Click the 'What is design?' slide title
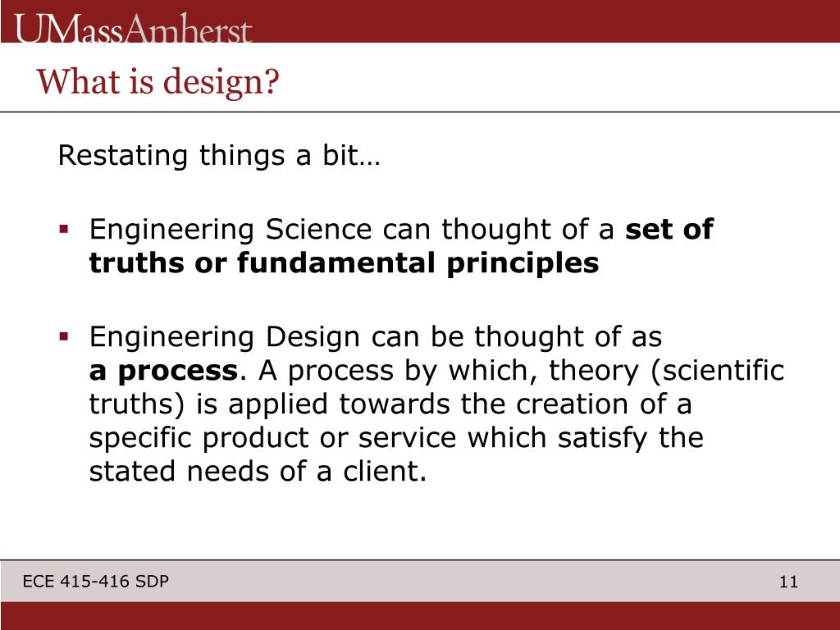Viewport: 840px width, 630px height. point(157,81)
